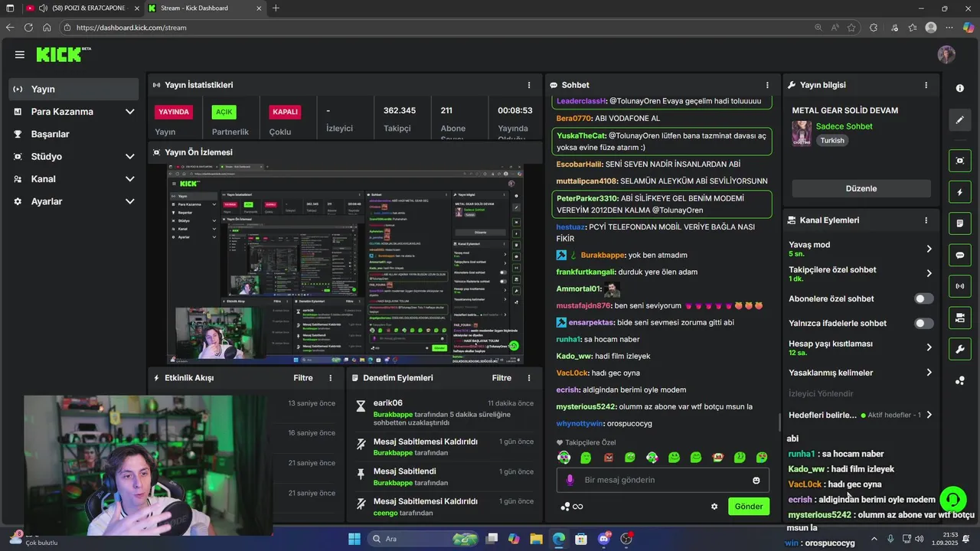Viewport: 980px width, 551px height.
Task: Open the Windows Start menu
Action: point(354,539)
